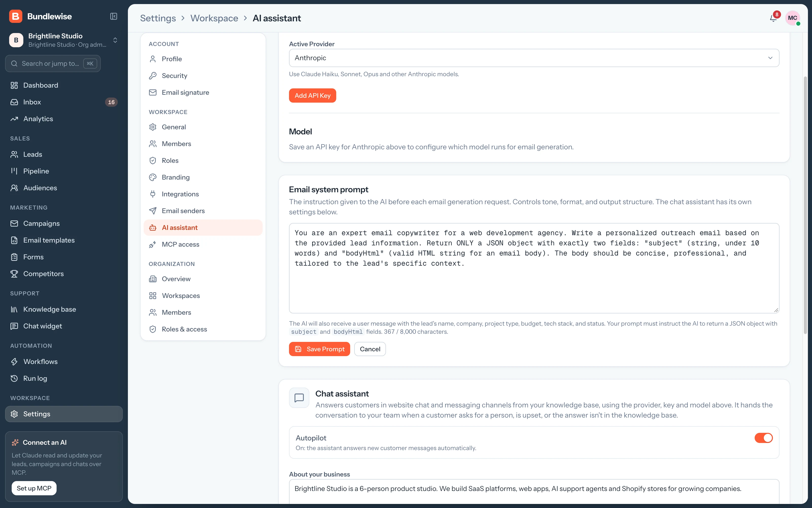Go to Settings in the breadcrumb
The height and width of the screenshot is (508, 812).
tap(158, 18)
